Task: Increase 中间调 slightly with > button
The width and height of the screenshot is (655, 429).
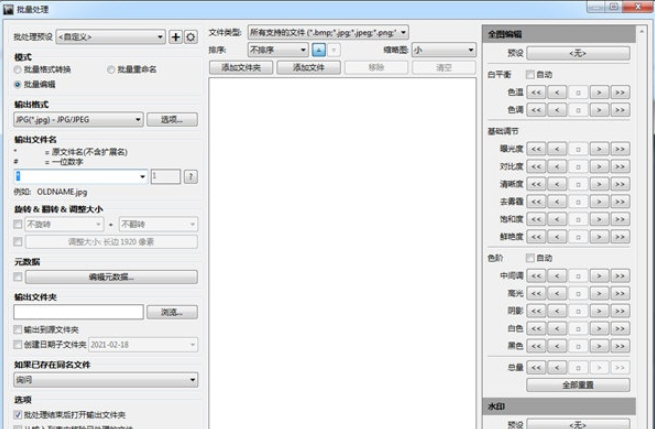Action: (x=599, y=276)
